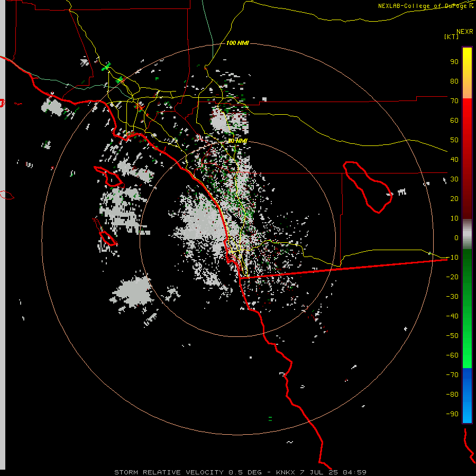The image size is (476, 476).
Task: Pick the blue segment of the color bar
Action: [x=467, y=395]
